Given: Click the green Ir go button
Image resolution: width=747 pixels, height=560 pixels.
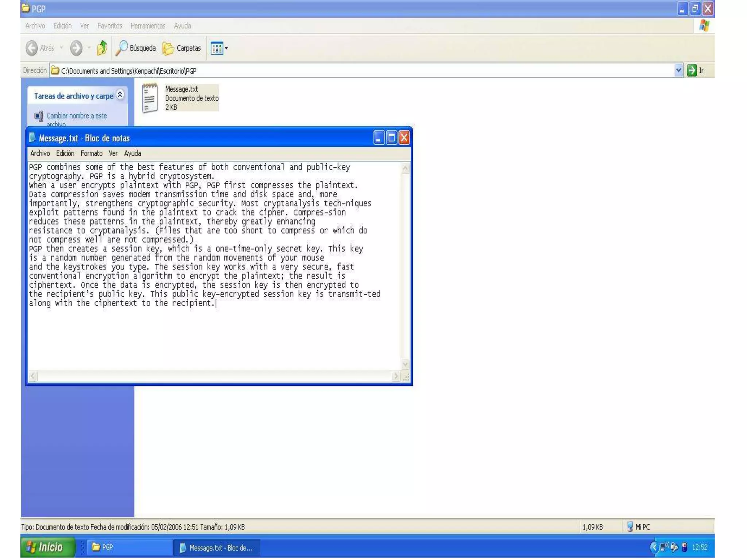Looking at the screenshot, I should 692,70.
